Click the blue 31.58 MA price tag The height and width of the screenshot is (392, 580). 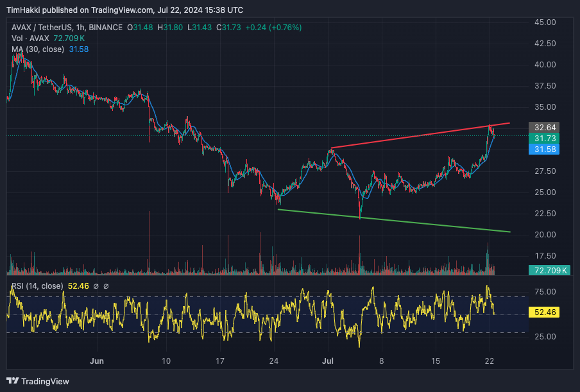[543, 149]
